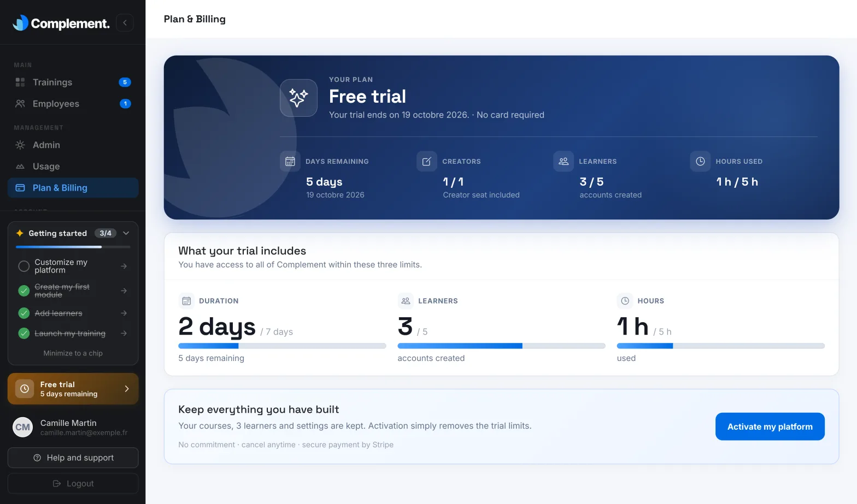
Task: Click the Duration progress bar
Action: click(x=282, y=346)
